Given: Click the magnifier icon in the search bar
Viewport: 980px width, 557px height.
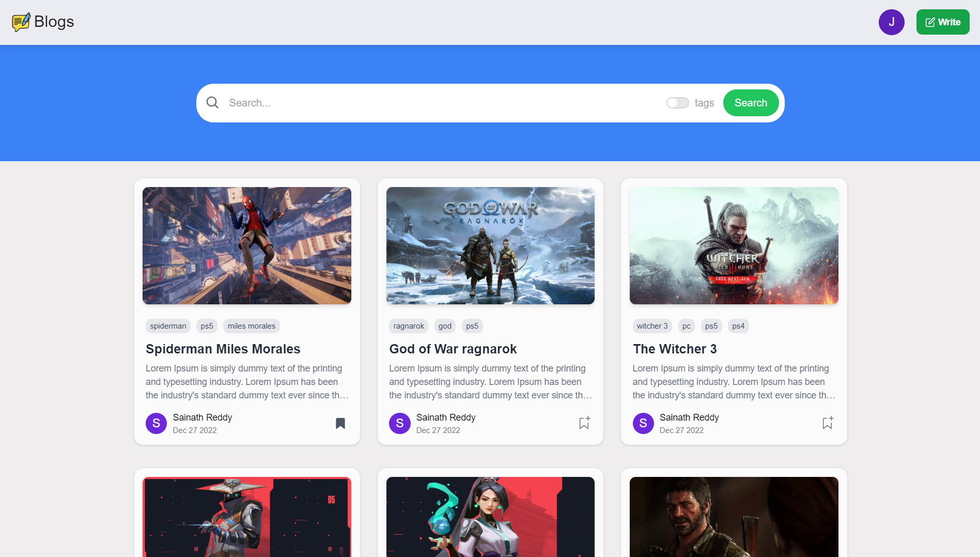Looking at the screenshot, I should [212, 102].
